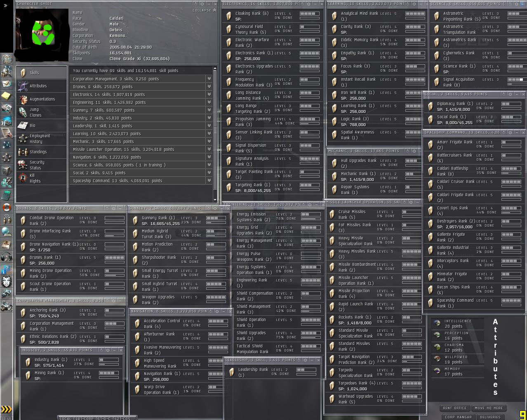Image resolution: width=527 pixels, height=420 pixels.
Task: Open the Employment History tab
Action: [x=42, y=138]
